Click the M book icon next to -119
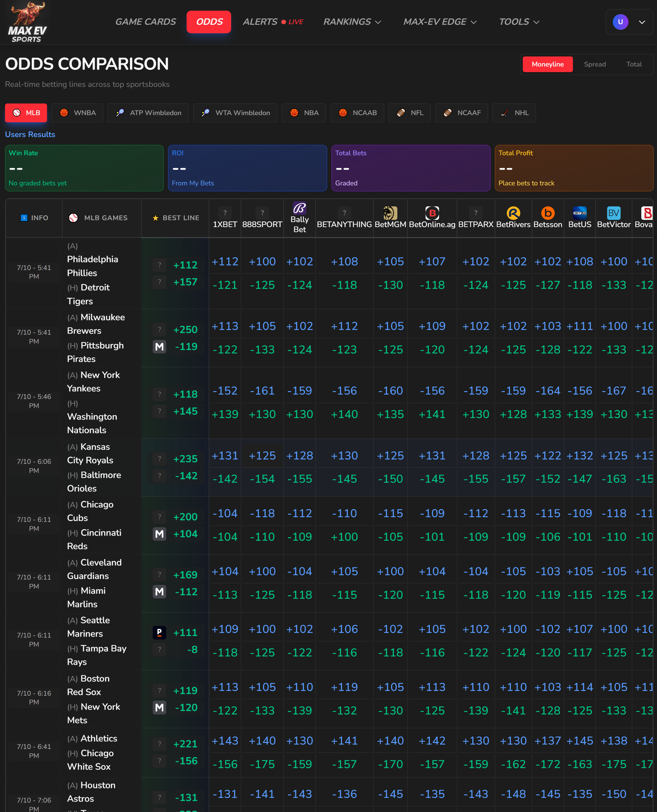The height and width of the screenshot is (812, 657). pyautogui.click(x=159, y=346)
